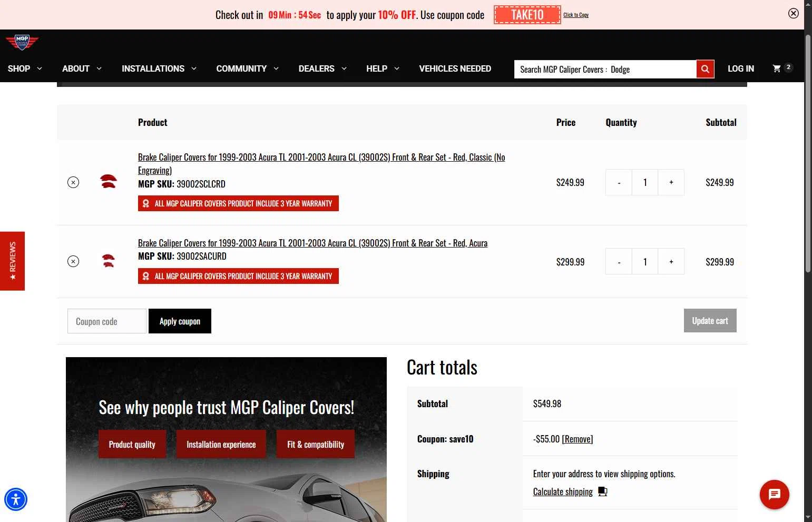Open thumbnail of Red Acura caliper covers
This screenshot has width=812, height=522.
[109, 261]
